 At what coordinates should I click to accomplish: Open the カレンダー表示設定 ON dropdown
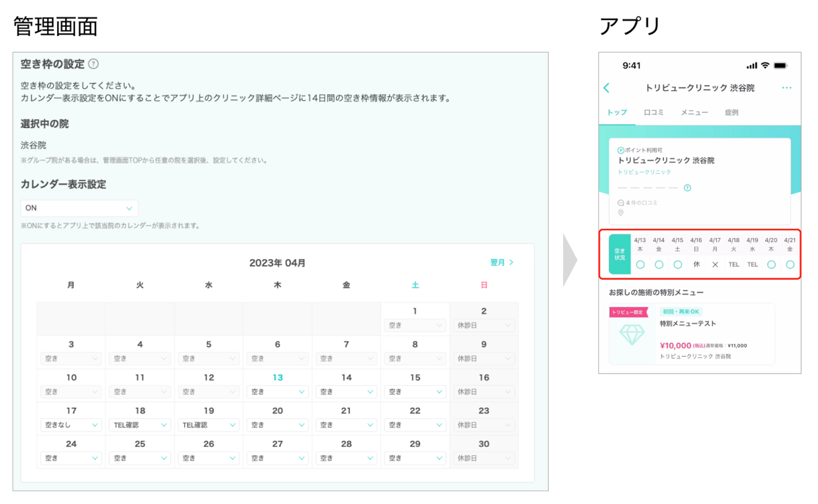click(79, 208)
